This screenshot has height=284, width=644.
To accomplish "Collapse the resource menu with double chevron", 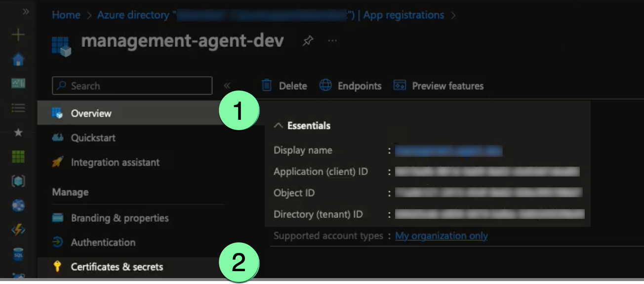I will click(x=227, y=86).
